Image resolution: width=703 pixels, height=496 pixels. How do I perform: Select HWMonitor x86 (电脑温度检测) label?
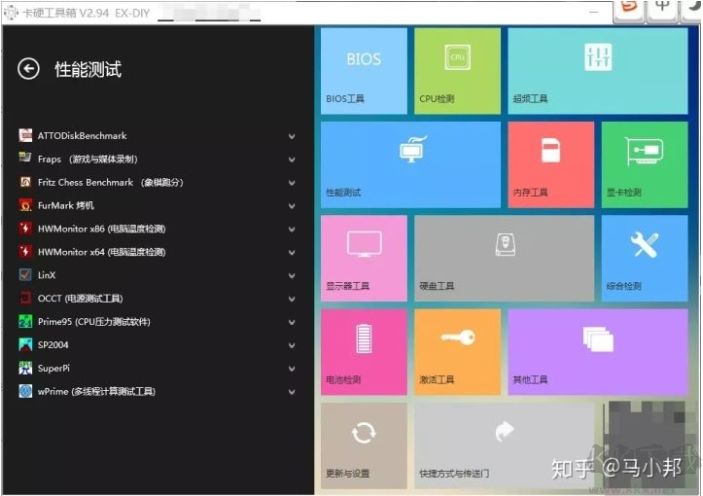[x=102, y=229]
